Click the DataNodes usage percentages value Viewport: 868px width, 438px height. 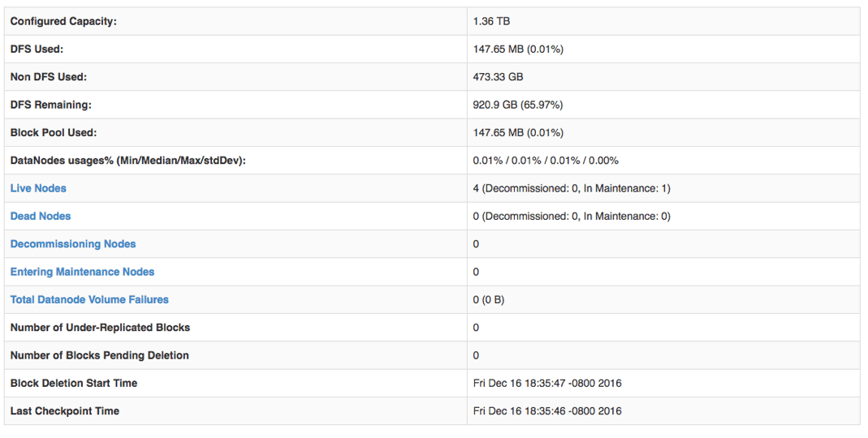pyautogui.click(x=546, y=161)
